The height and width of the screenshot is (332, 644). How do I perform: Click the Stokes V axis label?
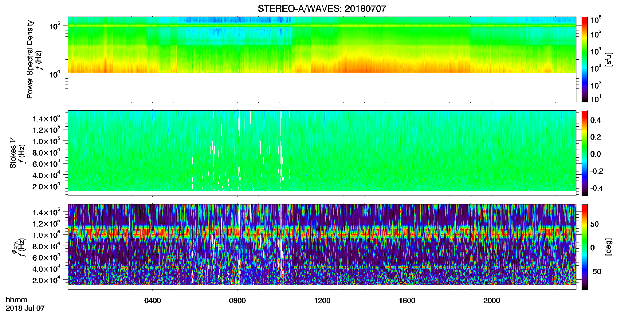coord(13,153)
